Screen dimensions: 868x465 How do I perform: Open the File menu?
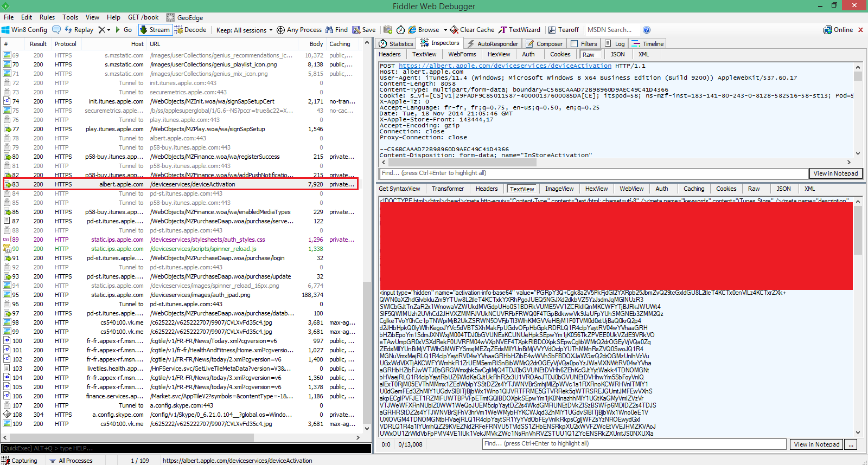pos(9,17)
